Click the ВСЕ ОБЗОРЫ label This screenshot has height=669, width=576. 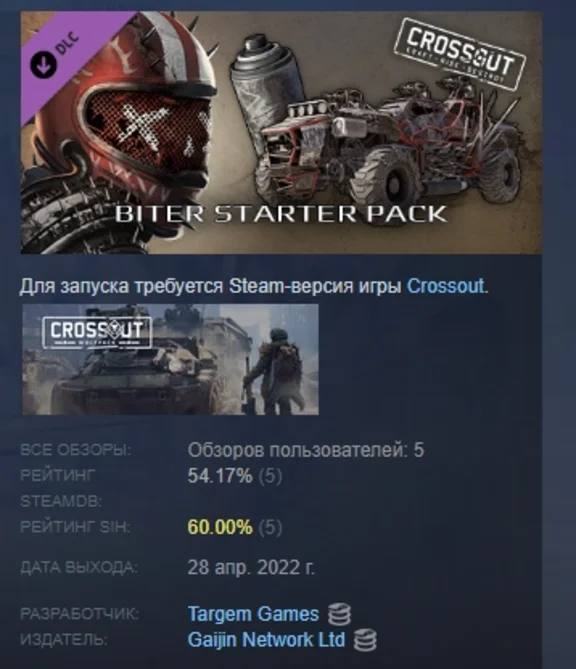pos(76,450)
